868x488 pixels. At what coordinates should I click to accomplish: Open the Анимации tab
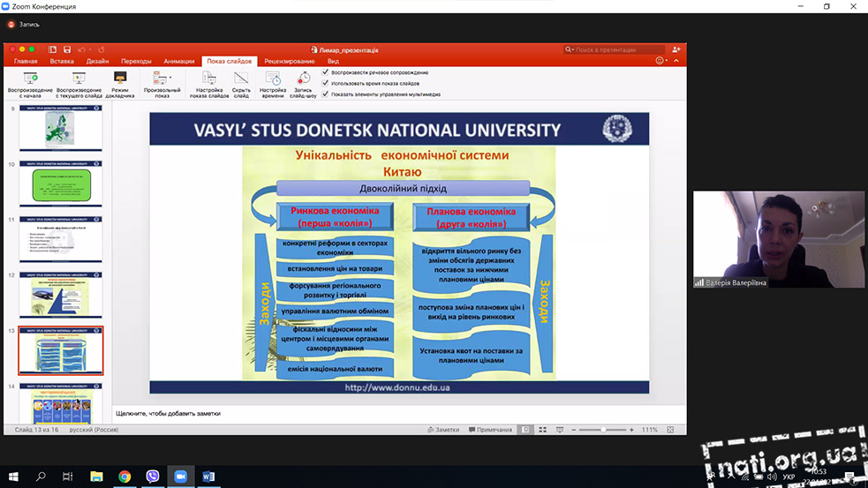point(178,62)
